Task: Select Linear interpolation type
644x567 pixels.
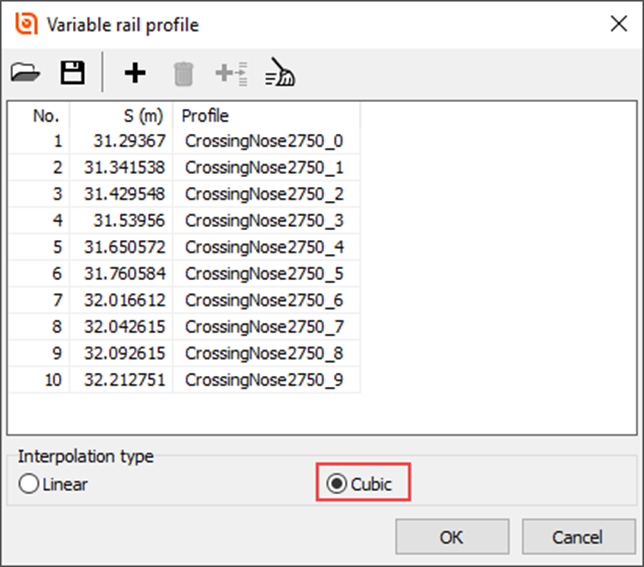Action: [30, 485]
